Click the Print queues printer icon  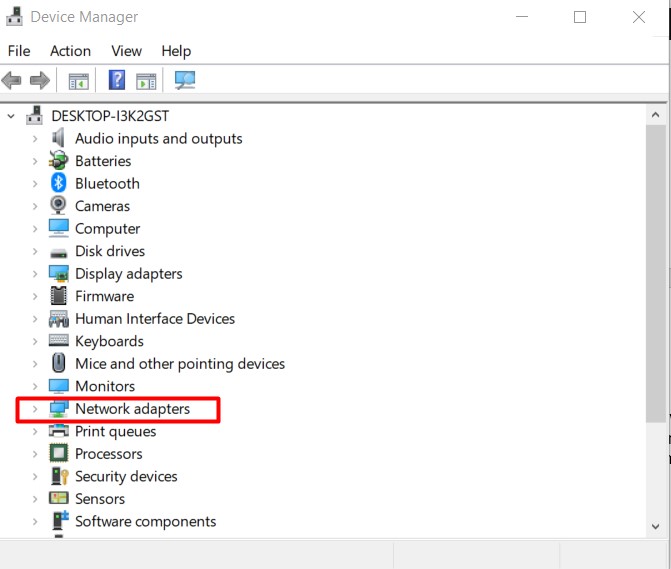point(59,432)
